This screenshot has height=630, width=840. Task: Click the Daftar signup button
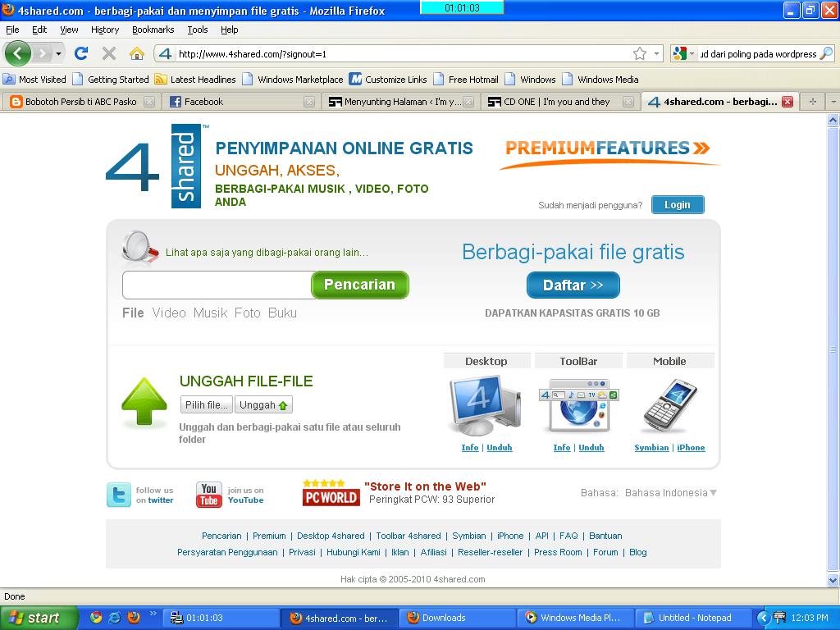pos(572,285)
